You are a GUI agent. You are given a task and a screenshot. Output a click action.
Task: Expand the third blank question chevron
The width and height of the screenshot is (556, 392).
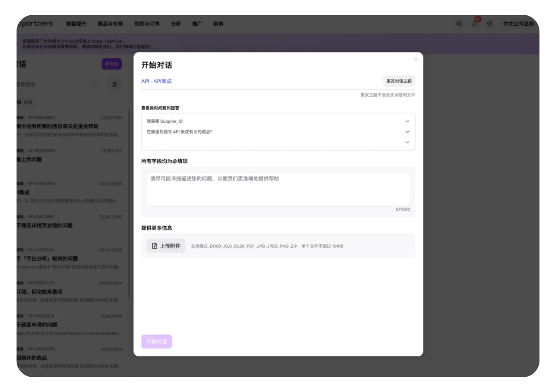click(x=407, y=142)
